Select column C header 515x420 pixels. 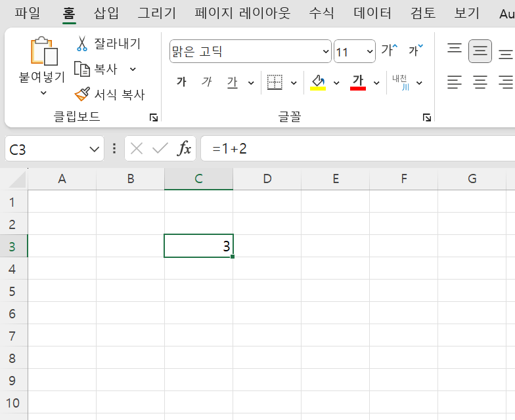point(198,178)
